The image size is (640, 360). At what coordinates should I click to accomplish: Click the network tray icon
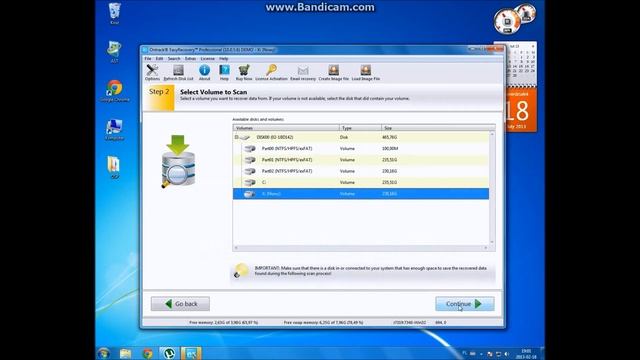(498, 354)
